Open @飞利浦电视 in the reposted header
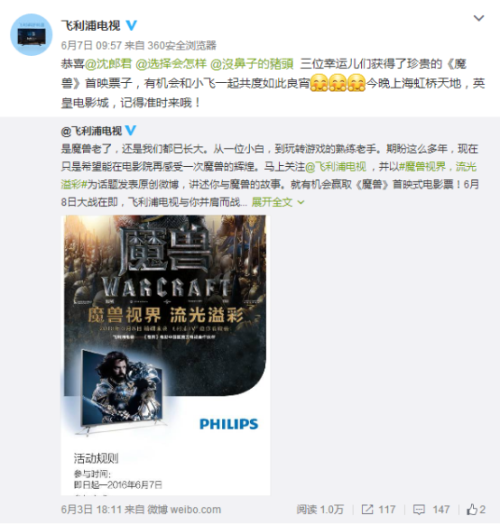This screenshot has width=500, height=525. 91,131
